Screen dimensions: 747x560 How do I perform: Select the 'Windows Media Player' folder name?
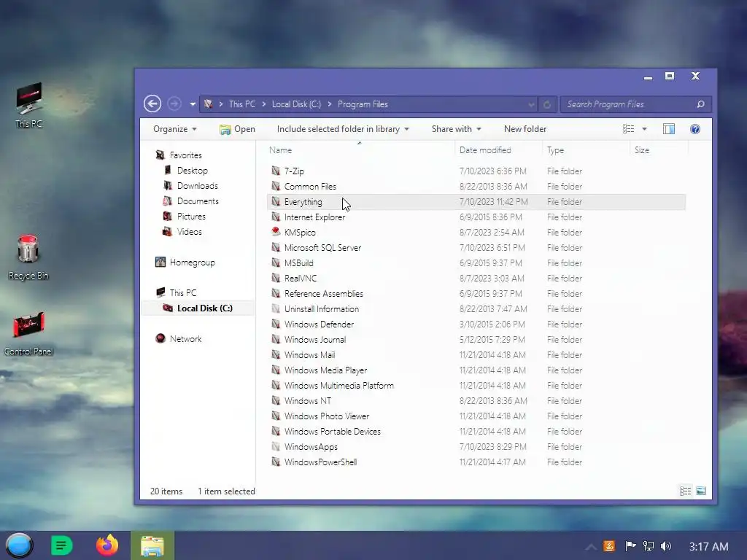325,370
